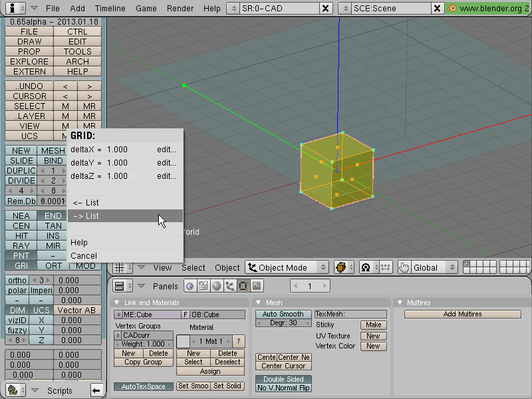Screen dimensions: 532x399
Task: Click Cancel in GRID menu
Action: (x=125, y=256)
